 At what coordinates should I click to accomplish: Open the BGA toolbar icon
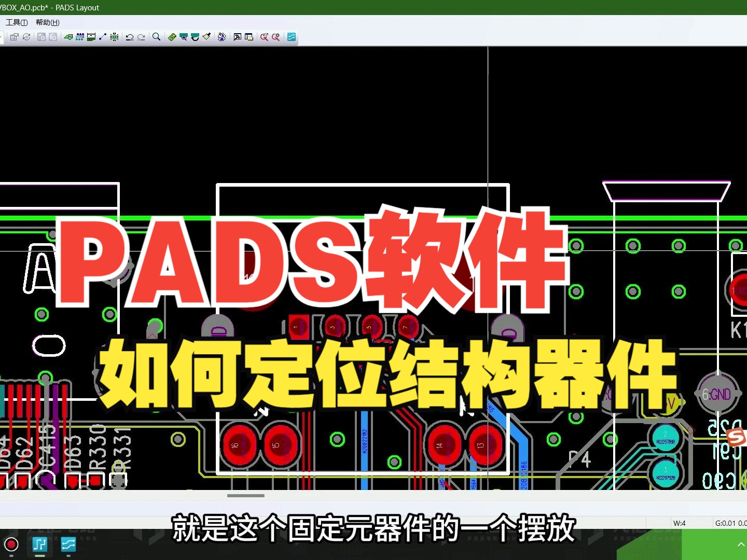115,37
